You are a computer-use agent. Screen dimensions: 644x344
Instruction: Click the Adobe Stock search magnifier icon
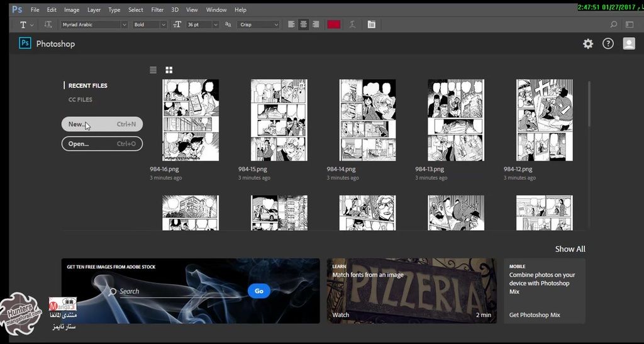(x=113, y=291)
